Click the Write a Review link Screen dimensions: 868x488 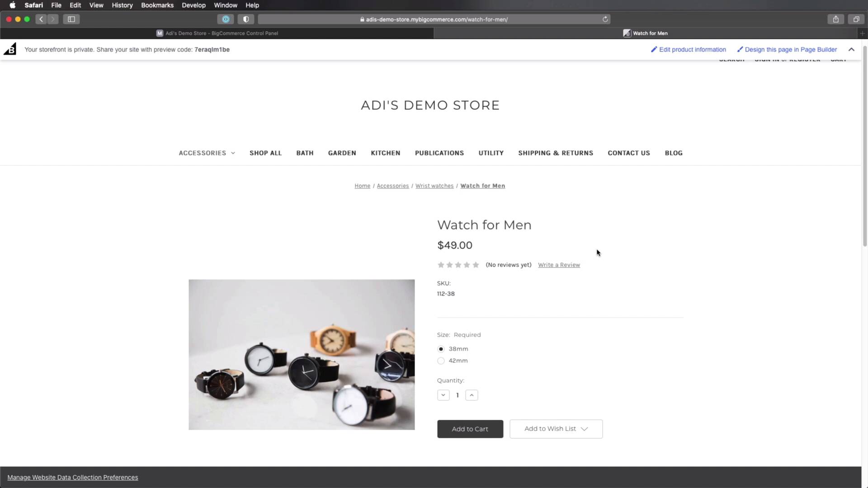pyautogui.click(x=559, y=265)
